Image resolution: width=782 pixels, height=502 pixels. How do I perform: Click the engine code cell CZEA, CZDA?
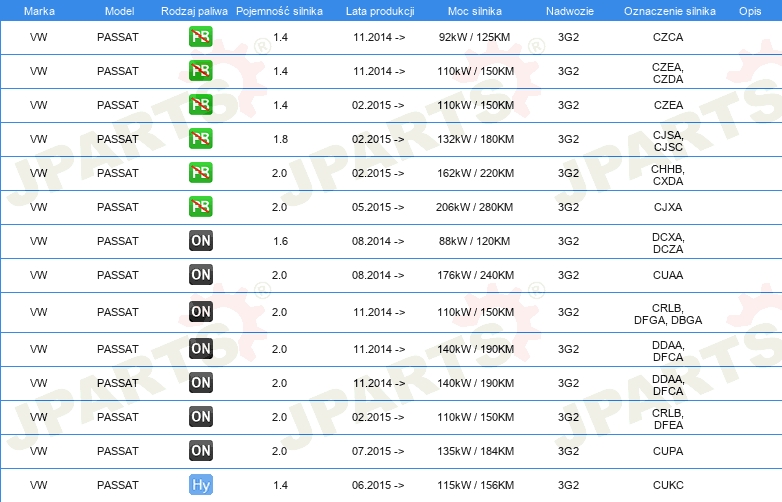668,73
